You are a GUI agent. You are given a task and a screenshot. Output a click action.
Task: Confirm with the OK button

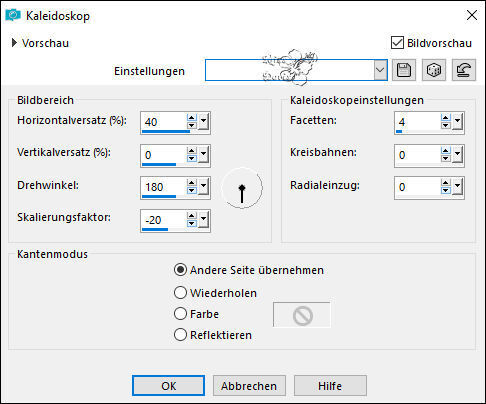click(168, 386)
